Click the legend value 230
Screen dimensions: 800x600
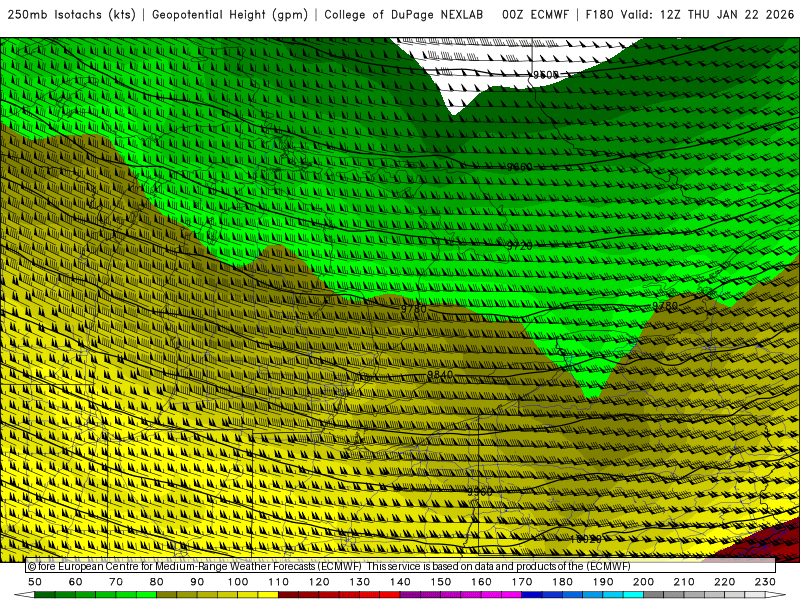[x=765, y=582]
